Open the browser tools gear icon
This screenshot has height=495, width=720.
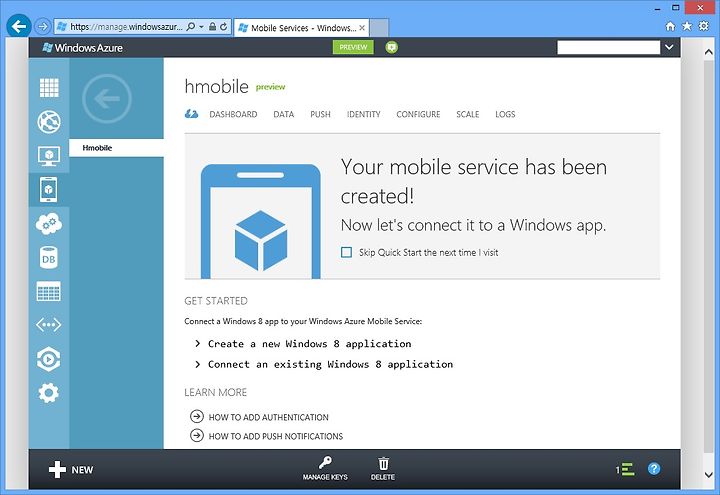[703, 26]
